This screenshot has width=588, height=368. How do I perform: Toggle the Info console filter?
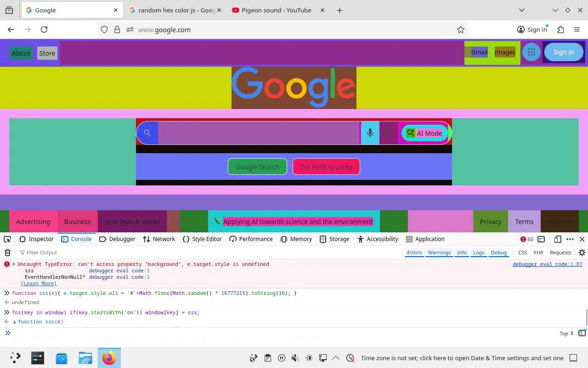pyautogui.click(x=462, y=253)
